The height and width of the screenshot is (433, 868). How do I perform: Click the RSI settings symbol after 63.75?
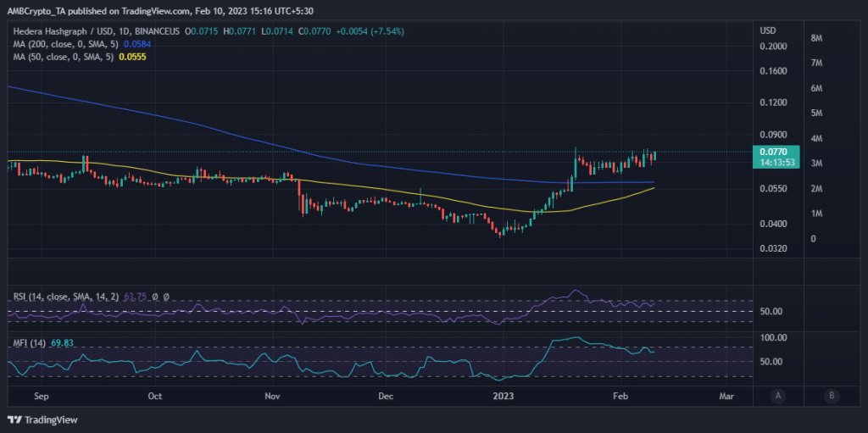[167, 297]
